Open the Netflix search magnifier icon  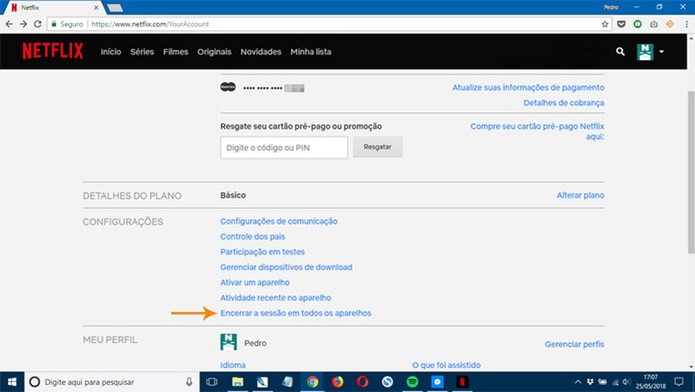coord(620,52)
